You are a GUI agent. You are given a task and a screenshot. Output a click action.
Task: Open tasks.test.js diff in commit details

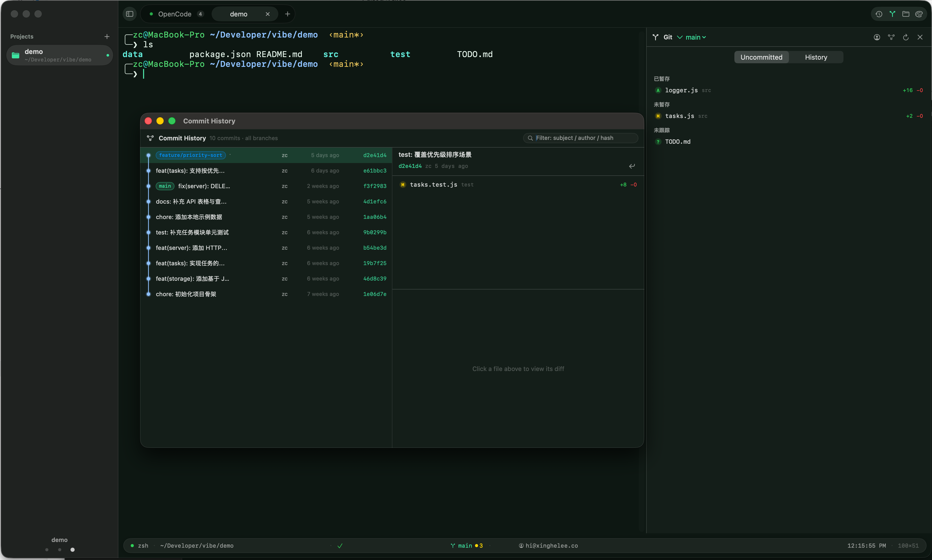tap(518, 185)
